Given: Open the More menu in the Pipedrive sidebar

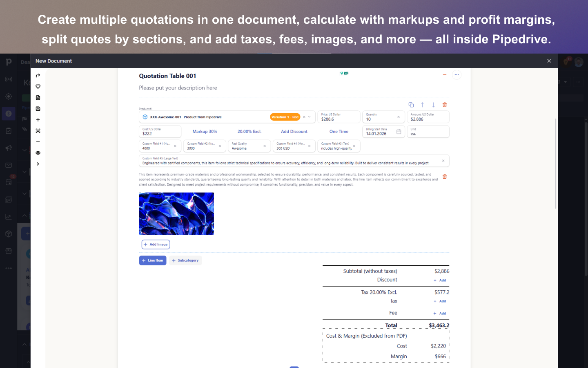Looking at the screenshot, I should click(x=9, y=268).
